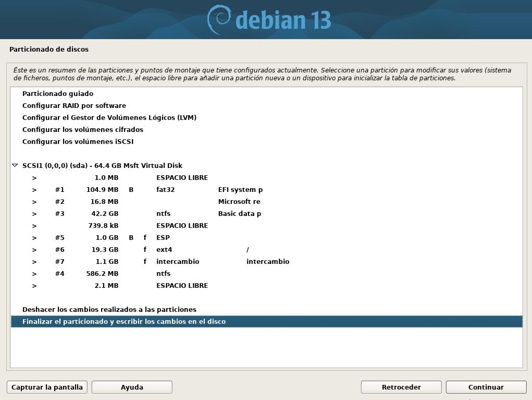Select partition #2 16.8 MB Microsoft re
532x400 pixels.
pyautogui.click(x=266, y=201)
